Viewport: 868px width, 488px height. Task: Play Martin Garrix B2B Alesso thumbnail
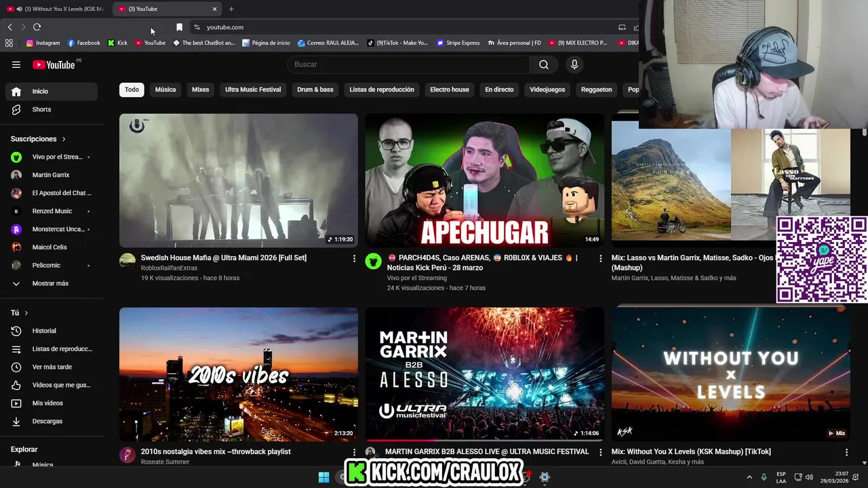coord(485,374)
